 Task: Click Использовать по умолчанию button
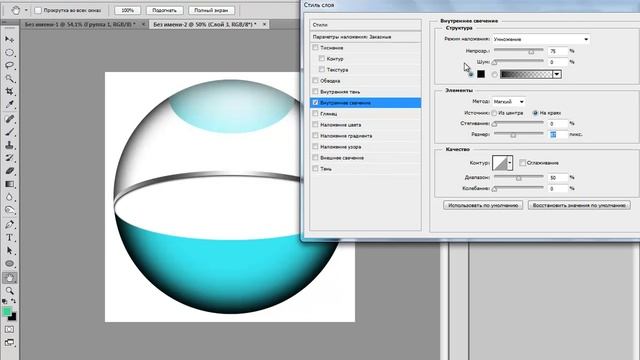click(483, 205)
